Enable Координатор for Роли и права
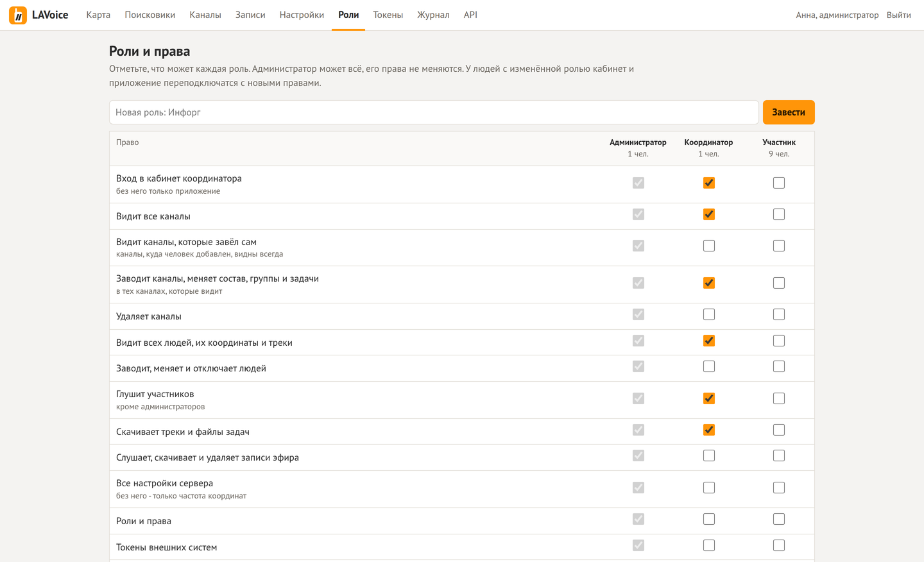 pos(709,519)
